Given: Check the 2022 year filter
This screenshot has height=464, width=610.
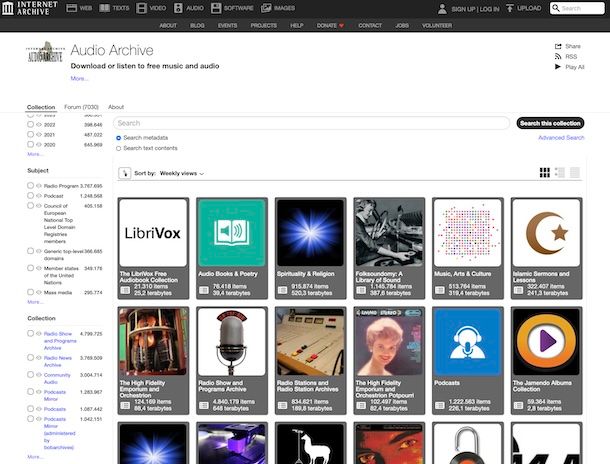Looking at the screenshot, I should tap(30, 124).
